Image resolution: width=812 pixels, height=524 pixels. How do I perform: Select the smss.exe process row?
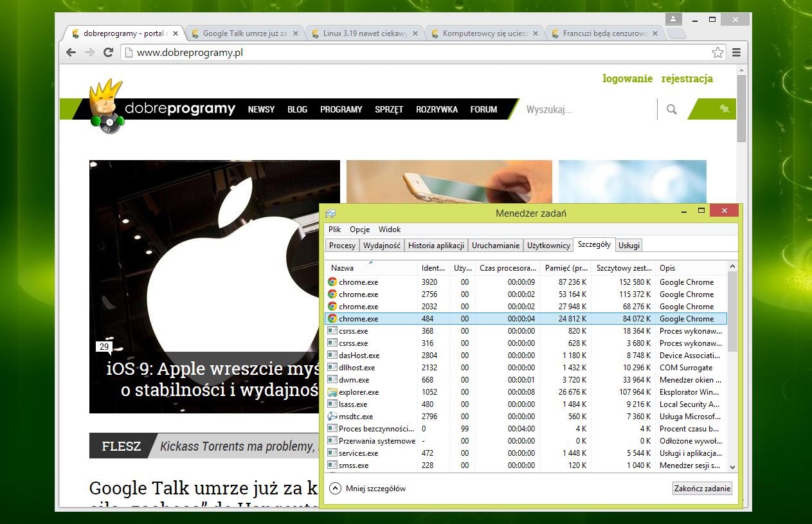point(527,465)
